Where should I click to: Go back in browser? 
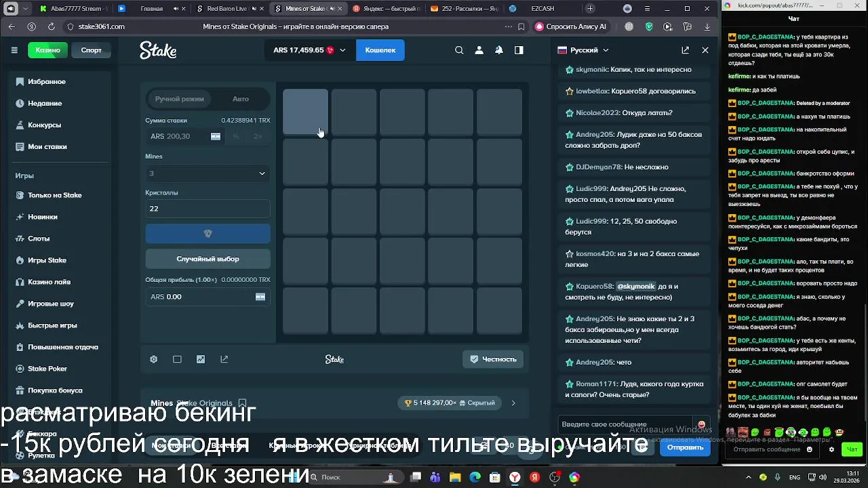tap(12, 26)
